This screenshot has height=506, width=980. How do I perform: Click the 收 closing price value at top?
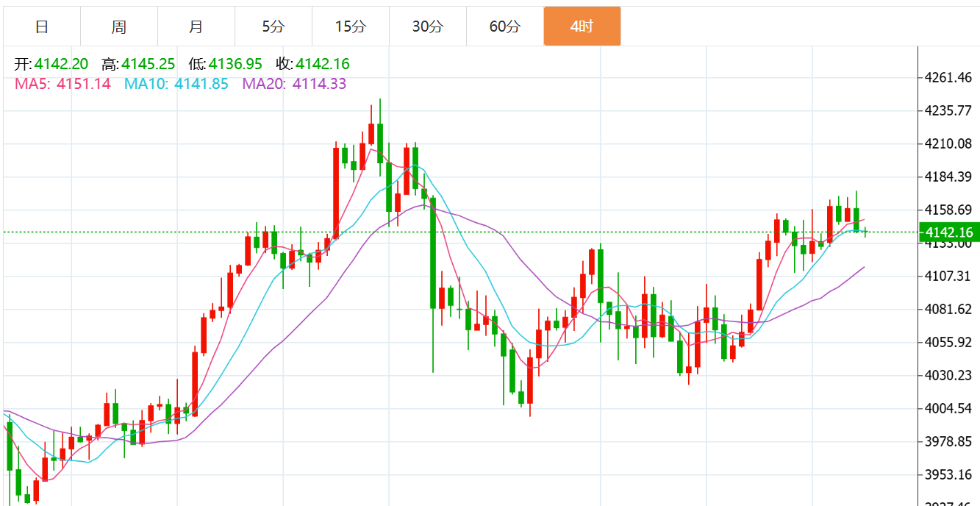tap(323, 64)
